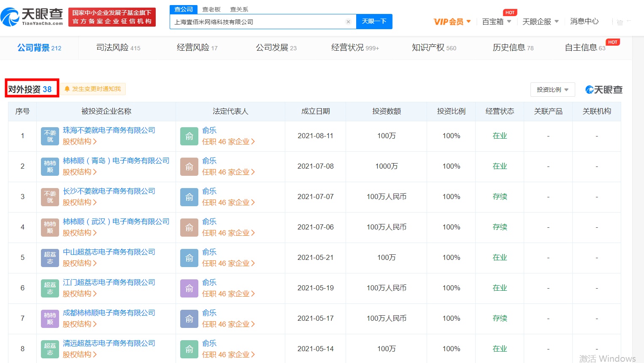Click the 俞 avatar icon in row 3
Screen dimensions: 644x363
point(189,197)
